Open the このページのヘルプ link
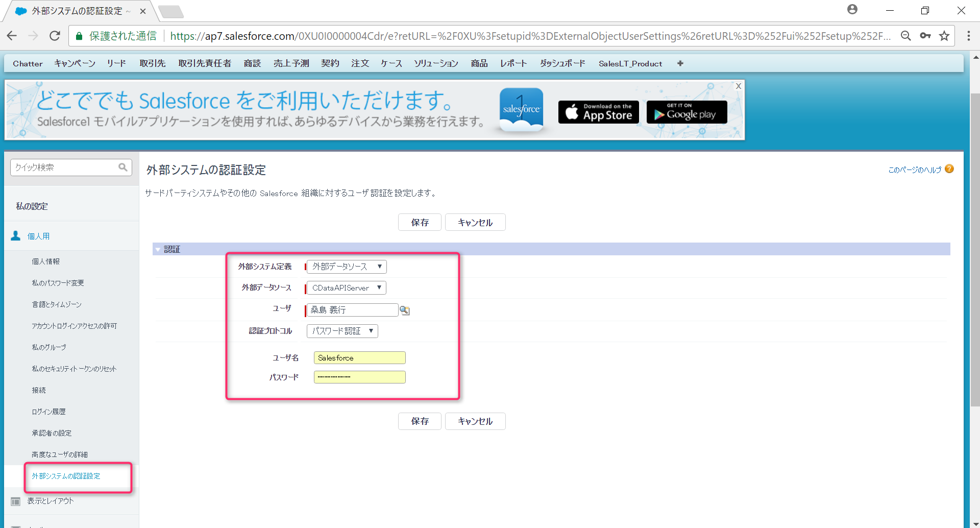The image size is (980, 528). pos(914,170)
